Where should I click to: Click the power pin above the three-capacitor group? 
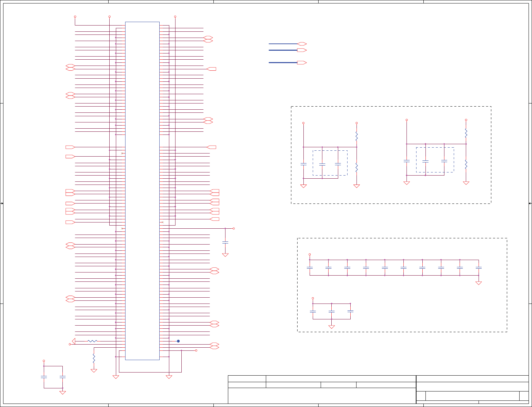coord(313,298)
